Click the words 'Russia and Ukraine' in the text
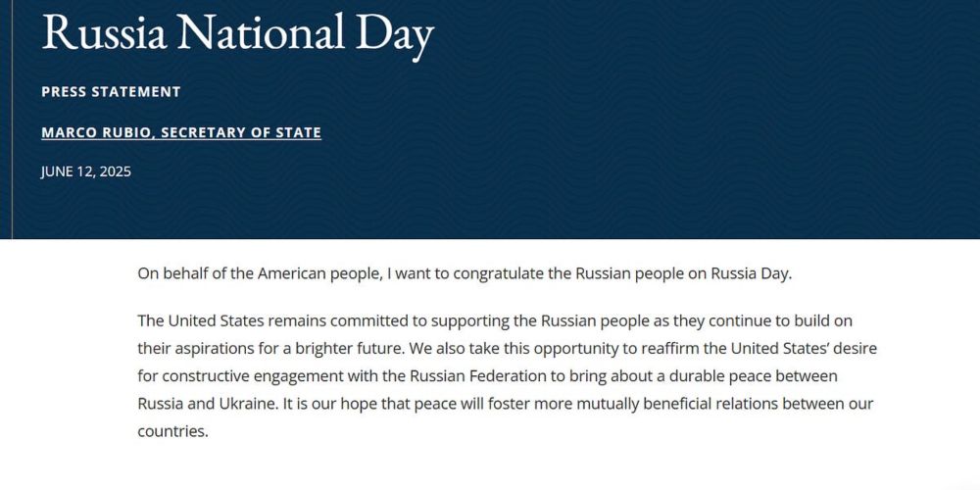 207,404
